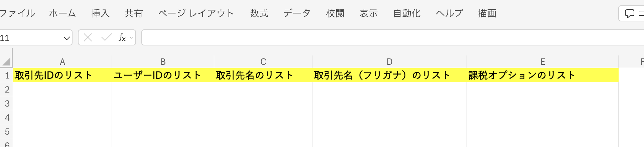
Task: Open the 挿入 ribbon tab
Action: tap(100, 13)
